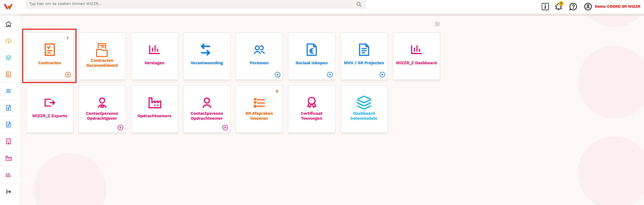This screenshot has width=644, height=205.
Task: Click the plus on MVO / SR Projecten tile
Action: coord(382,75)
